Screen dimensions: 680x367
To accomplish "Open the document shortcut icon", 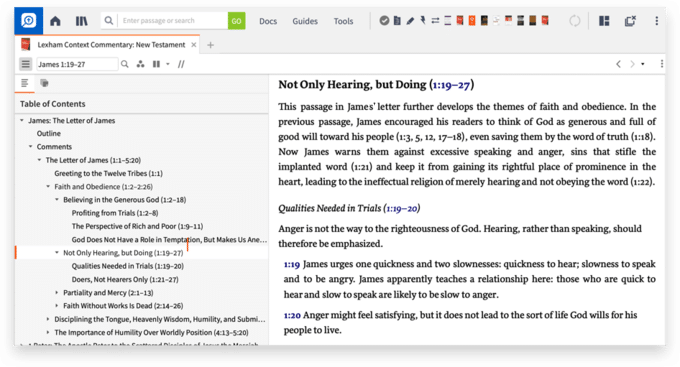I will click(397, 20).
